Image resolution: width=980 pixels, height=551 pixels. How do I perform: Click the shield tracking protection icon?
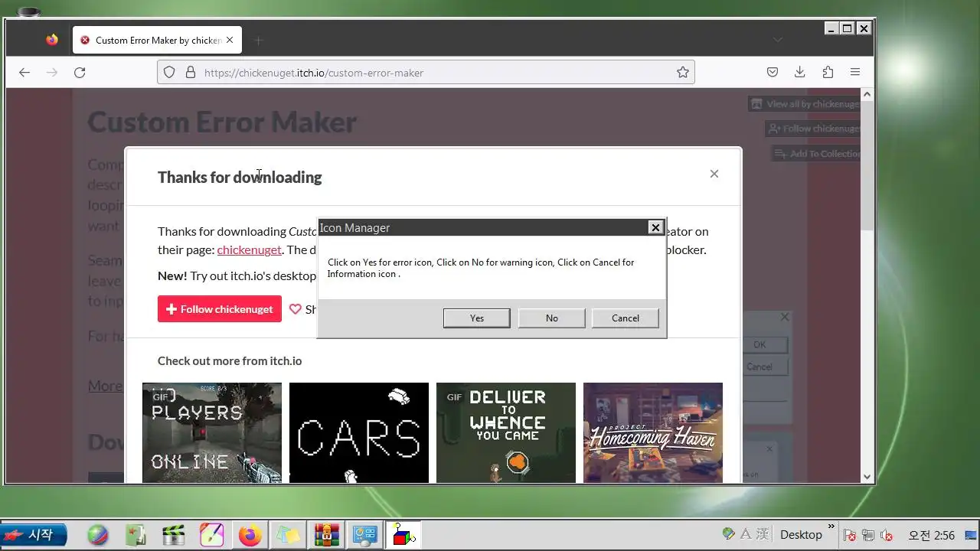pyautogui.click(x=169, y=73)
